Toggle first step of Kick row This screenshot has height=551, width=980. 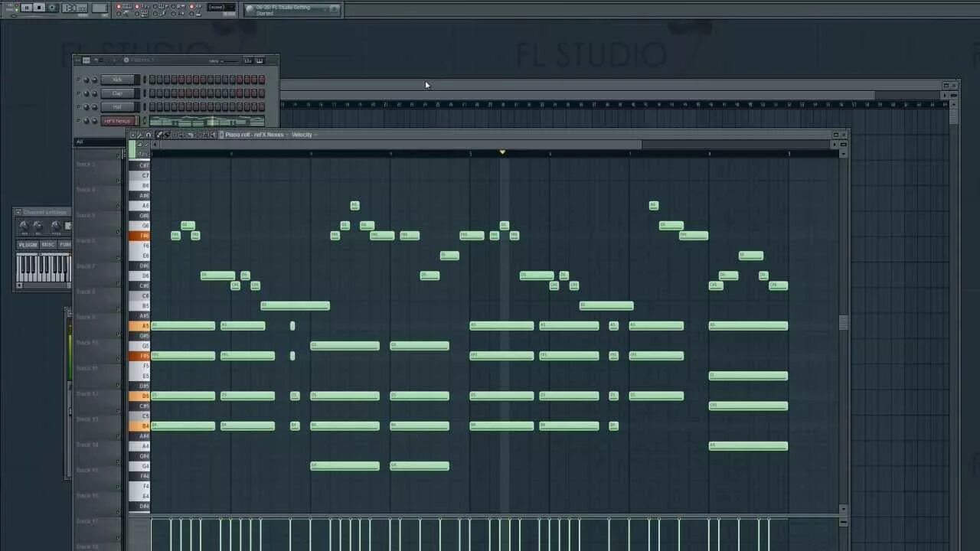152,80
